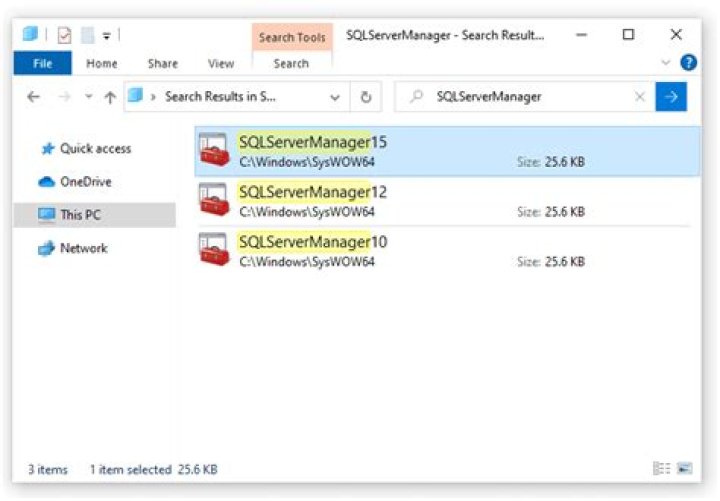Open Explorer help question mark
Screen dimensions: 720x501
click(x=688, y=62)
